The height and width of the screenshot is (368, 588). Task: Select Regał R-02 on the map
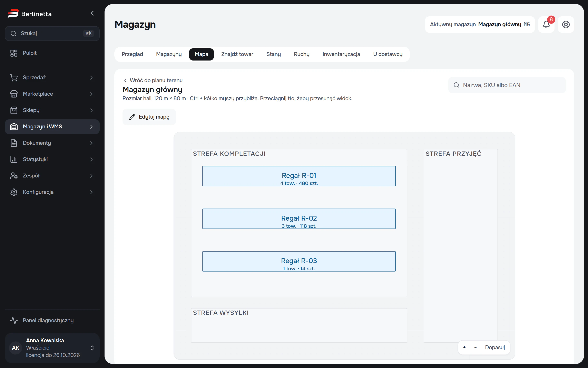pos(299,219)
